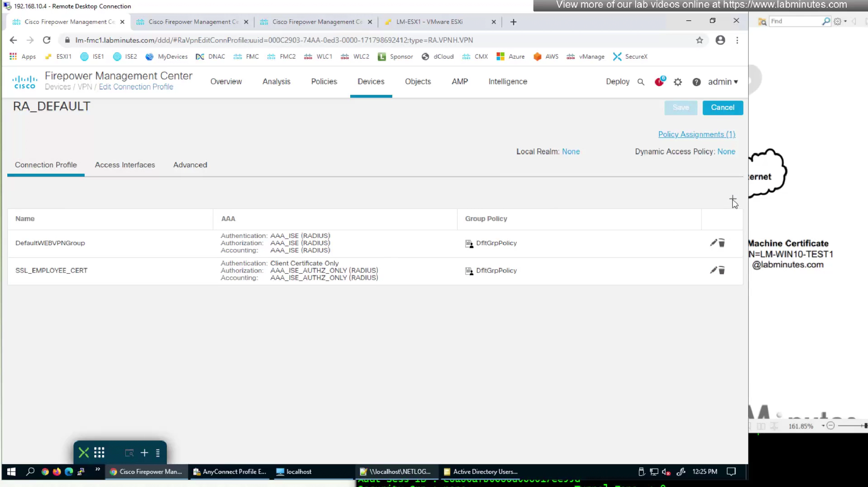Open Chrome three-dot menu
Screen dimensions: 868x487
pos(737,40)
